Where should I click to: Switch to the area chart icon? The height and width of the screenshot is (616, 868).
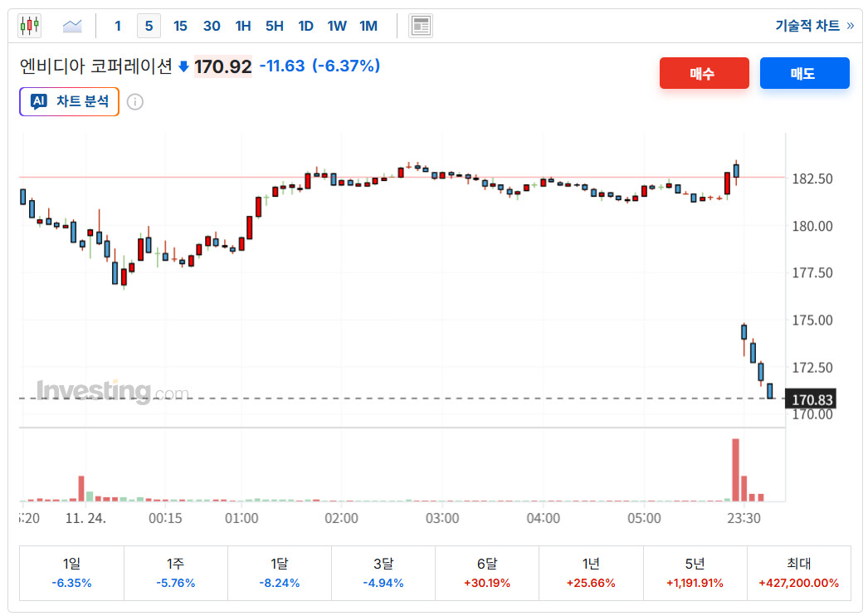[72, 26]
